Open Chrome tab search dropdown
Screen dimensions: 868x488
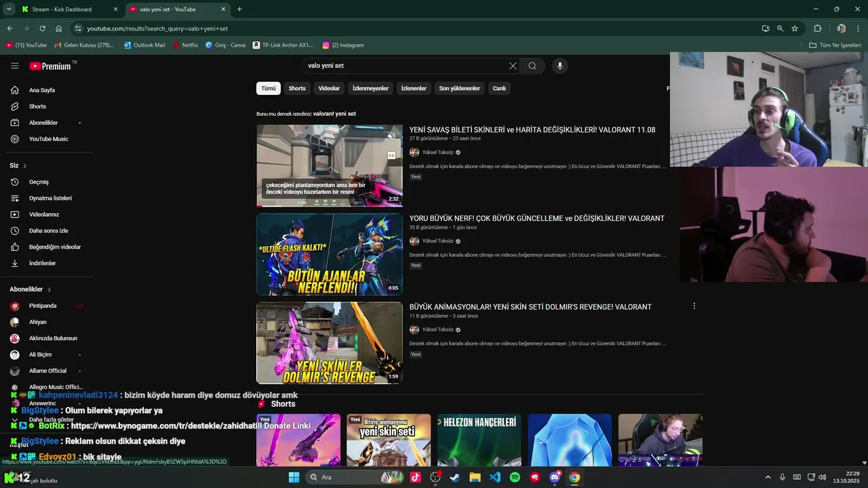tap(9, 9)
